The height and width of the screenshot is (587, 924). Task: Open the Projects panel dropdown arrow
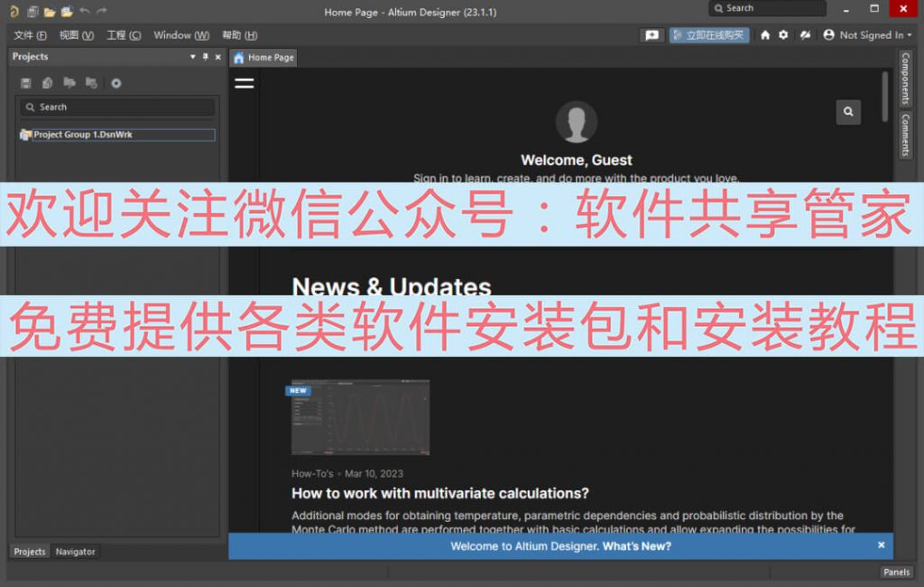[x=193, y=57]
